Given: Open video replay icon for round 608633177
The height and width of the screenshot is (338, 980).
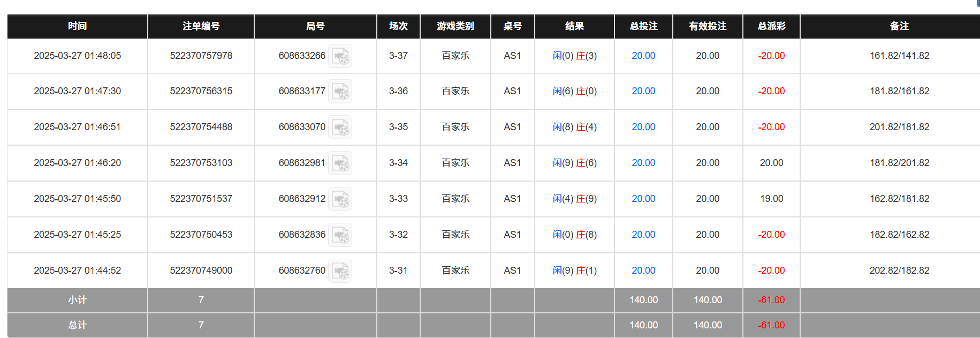Looking at the screenshot, I should (340, 92).
